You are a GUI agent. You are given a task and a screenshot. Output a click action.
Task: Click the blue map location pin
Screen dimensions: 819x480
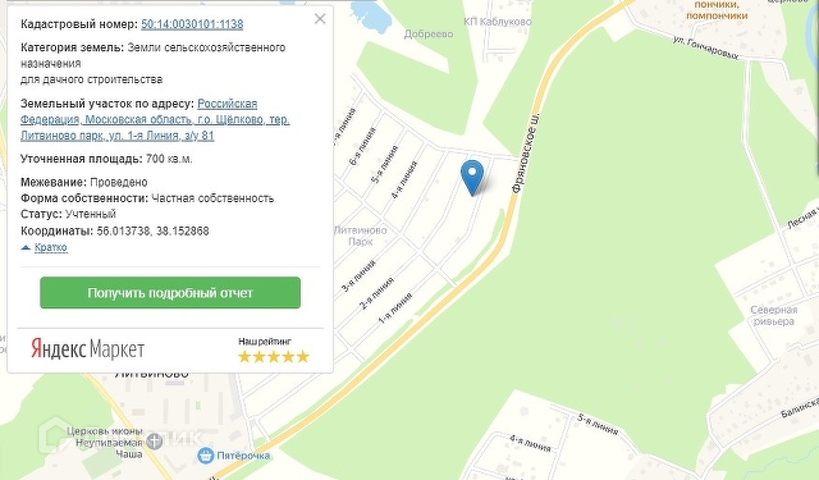coord(472,178)
